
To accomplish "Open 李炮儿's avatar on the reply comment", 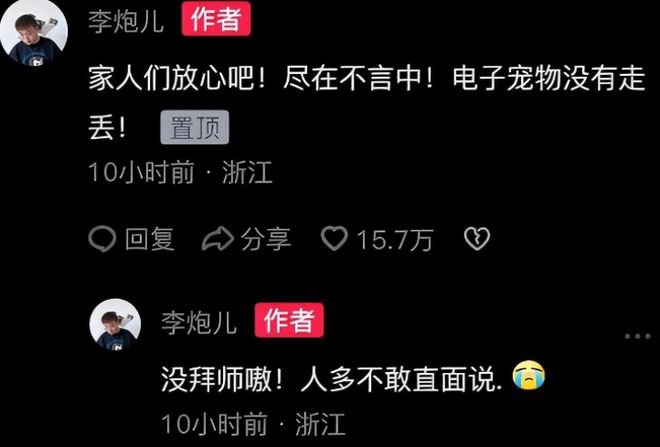I will tap(115, 325).
